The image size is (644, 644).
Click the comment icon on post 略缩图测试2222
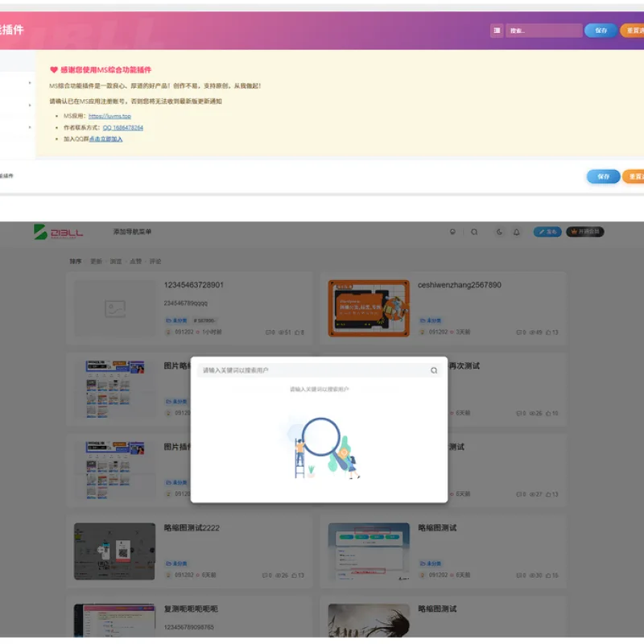pos(266,575)
